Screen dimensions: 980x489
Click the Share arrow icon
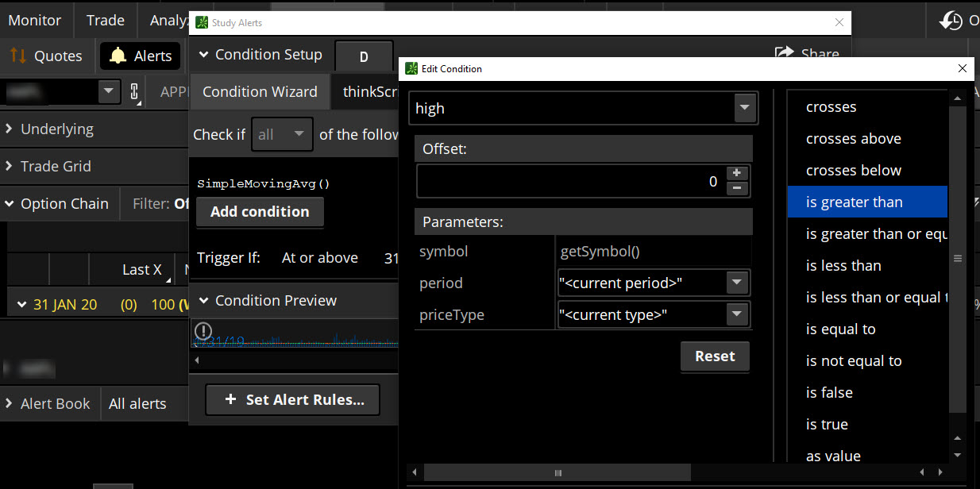(784, 53)
